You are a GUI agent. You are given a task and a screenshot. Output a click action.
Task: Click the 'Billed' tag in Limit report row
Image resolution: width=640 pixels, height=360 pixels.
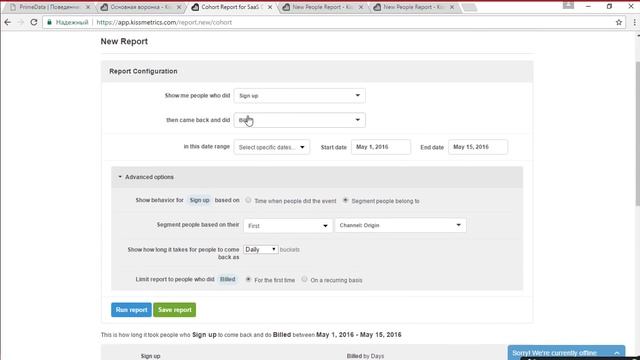click(228, 280)
